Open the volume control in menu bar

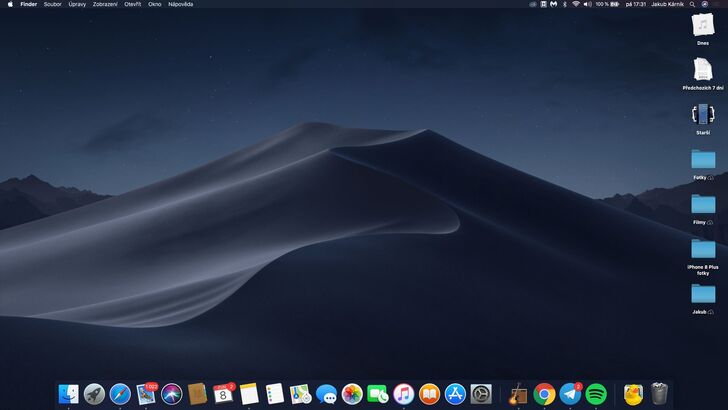point(587,4)
